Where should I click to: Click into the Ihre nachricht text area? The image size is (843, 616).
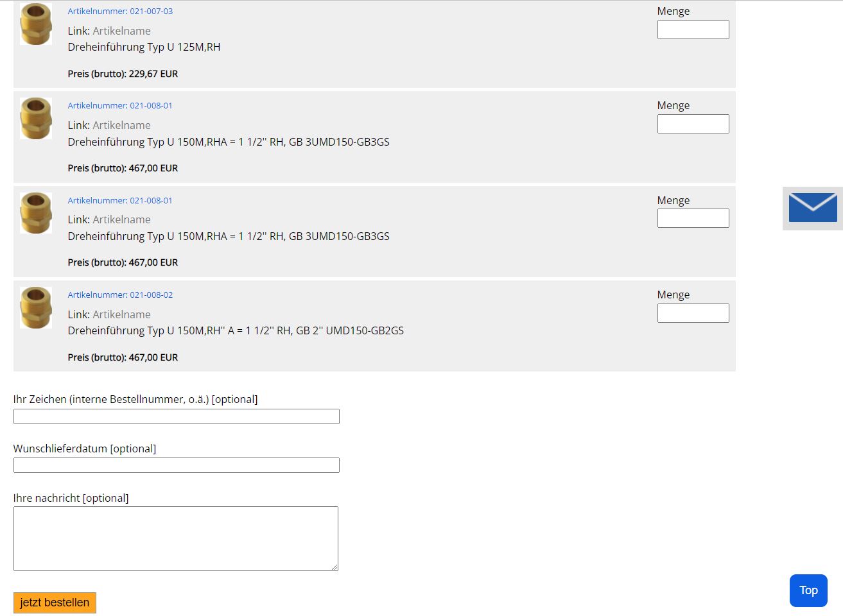click(175, 538)
